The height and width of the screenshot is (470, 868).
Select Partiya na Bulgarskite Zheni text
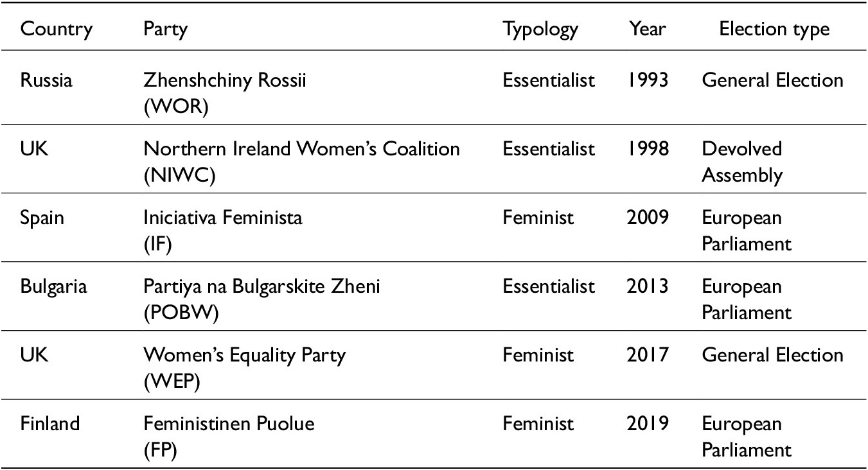(261, 286)
